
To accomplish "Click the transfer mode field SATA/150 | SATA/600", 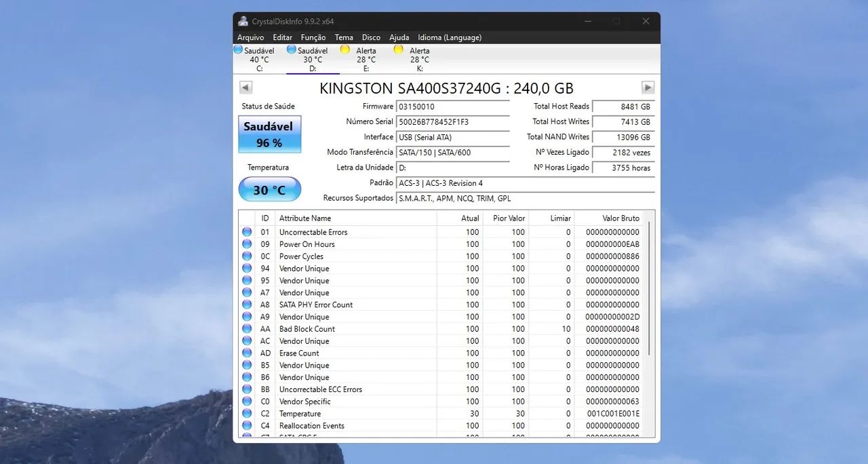I will 452,153.
